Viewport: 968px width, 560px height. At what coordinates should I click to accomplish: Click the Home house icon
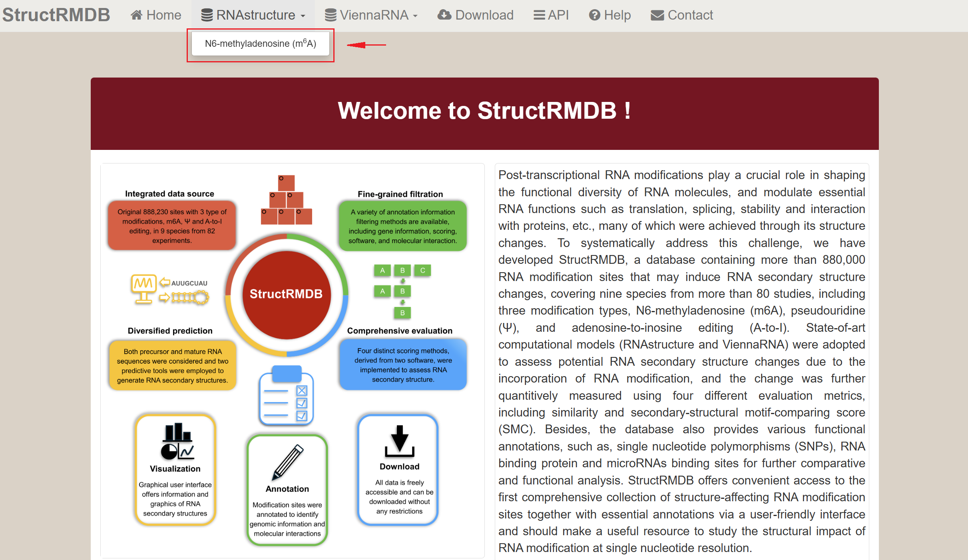(137, 15)
